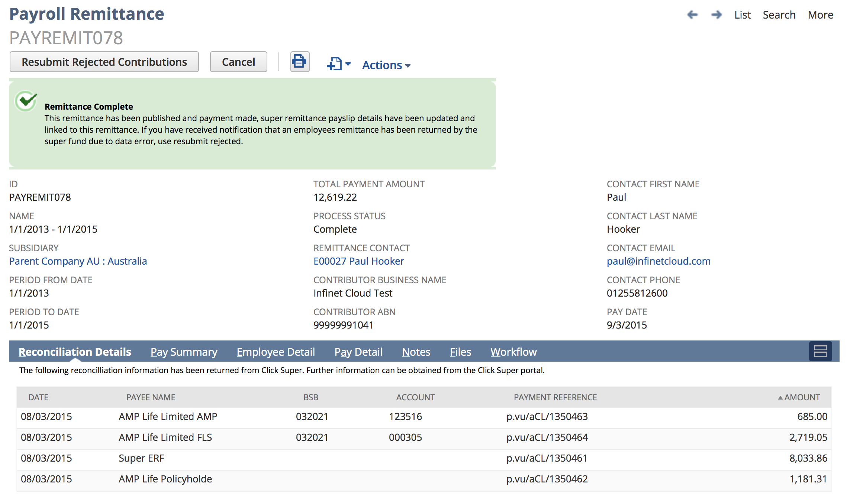Click the contact first name Paul

(616, 197)
